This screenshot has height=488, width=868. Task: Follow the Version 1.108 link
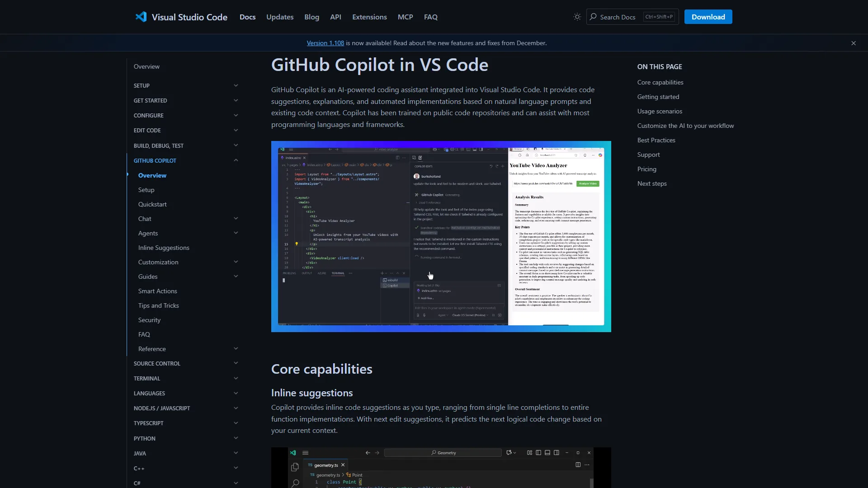click(x=325, y=43)
